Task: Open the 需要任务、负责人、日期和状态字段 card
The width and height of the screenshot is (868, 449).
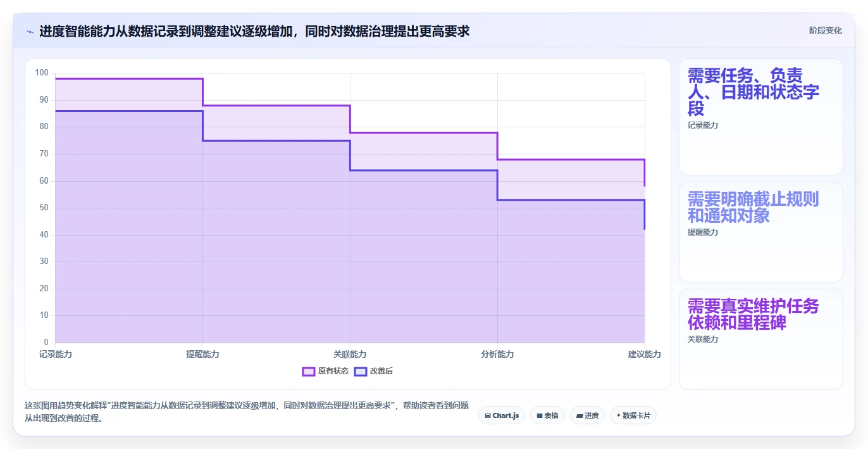Action: 761,117
